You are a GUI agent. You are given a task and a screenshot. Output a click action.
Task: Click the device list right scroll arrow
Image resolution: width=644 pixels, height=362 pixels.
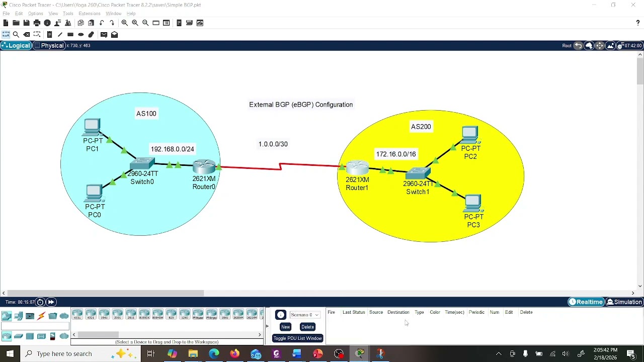[260, 335]
